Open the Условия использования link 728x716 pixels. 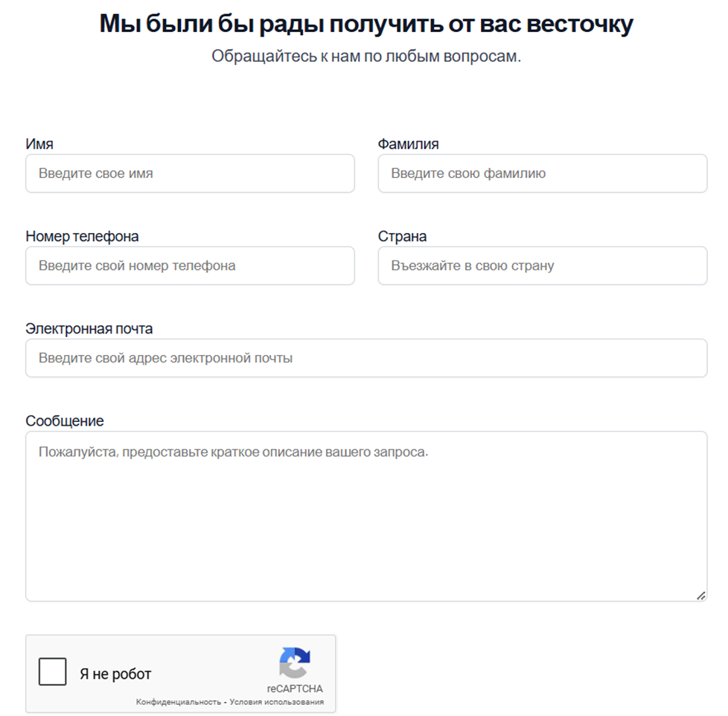[x=277, y=702]
